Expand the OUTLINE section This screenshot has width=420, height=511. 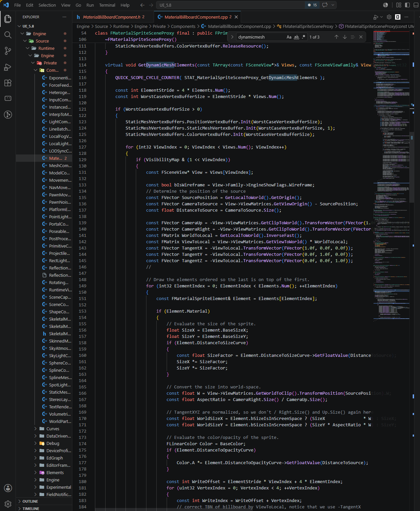tap(44, 501)
